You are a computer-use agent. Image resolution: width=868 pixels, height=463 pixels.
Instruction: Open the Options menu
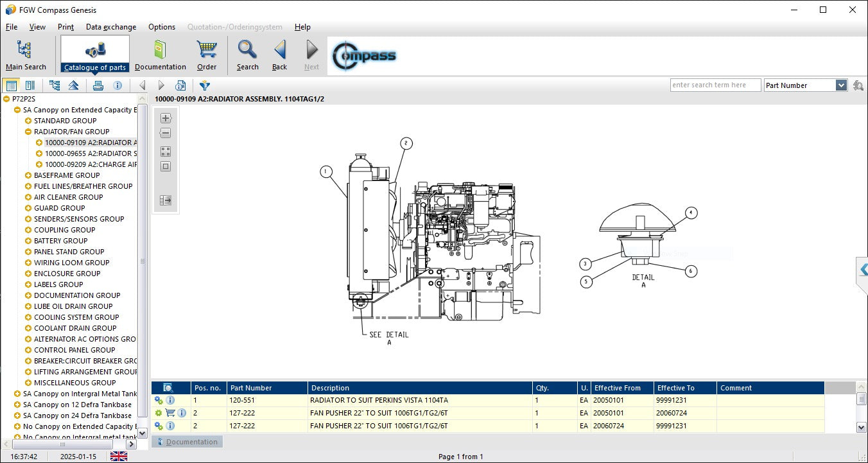(162, 27)
